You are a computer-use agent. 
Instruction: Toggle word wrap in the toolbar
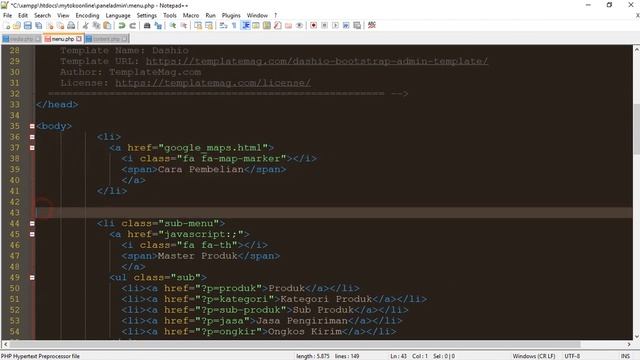[223, 25]
